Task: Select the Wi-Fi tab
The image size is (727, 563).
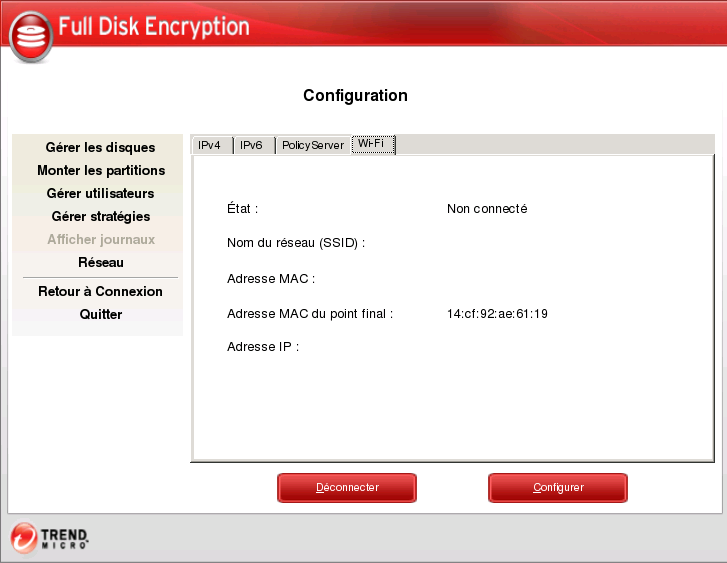Action: [x=372, y=145]
